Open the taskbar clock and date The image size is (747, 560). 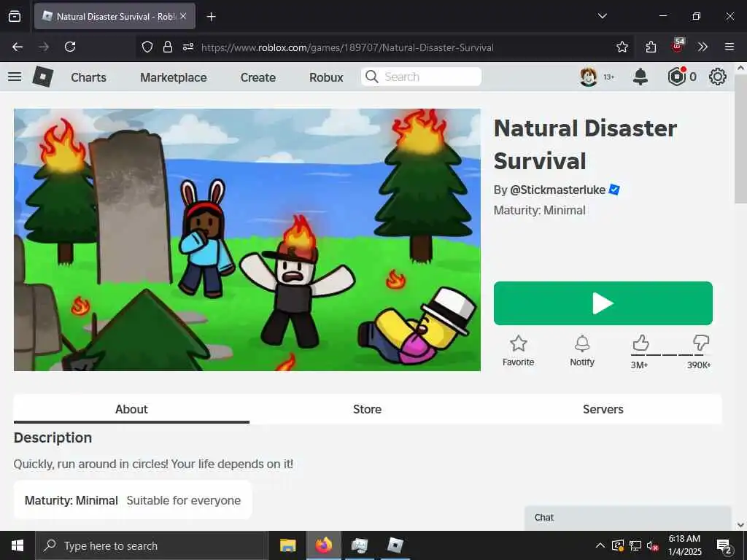pyautogui.click(x=684, y=545)
